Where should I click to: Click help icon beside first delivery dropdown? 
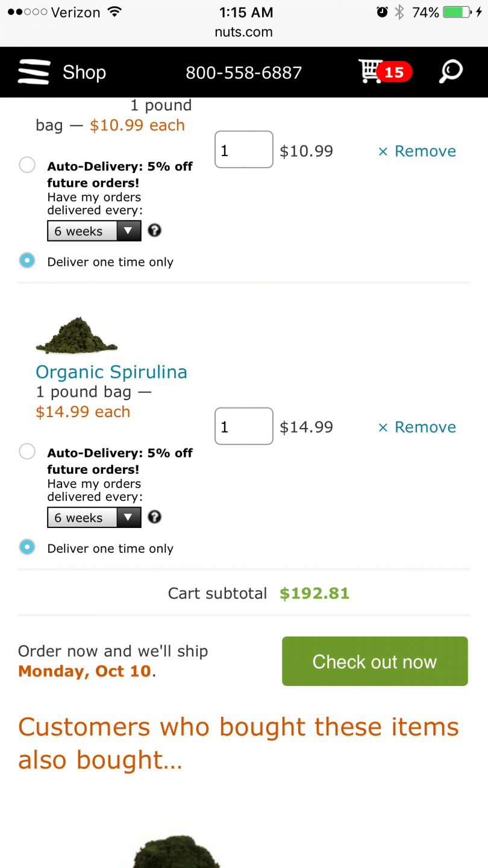pyautogui.click(x=155, y=230)
